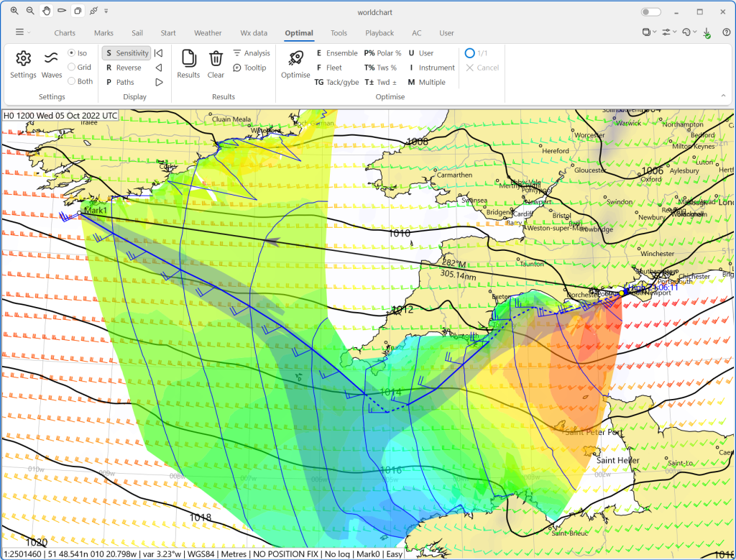Collapse the ribbon with the chevron
Screen dimensions: 736x560
click(x=723, y=96)
